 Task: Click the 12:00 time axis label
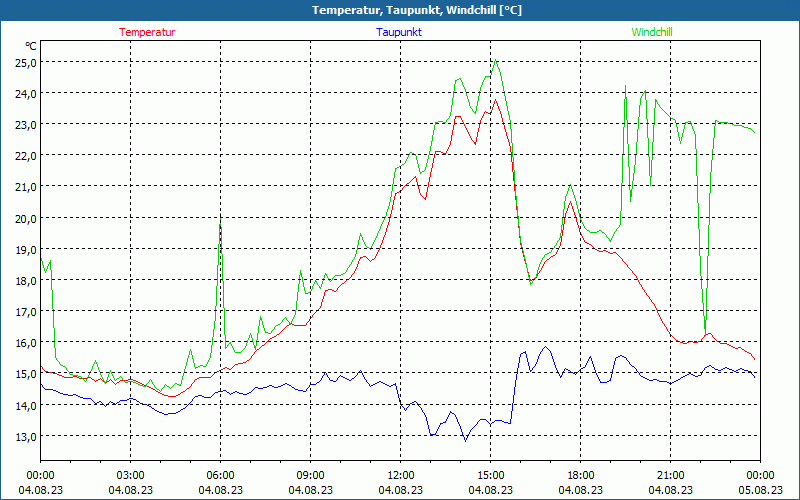tap(400, 475)
